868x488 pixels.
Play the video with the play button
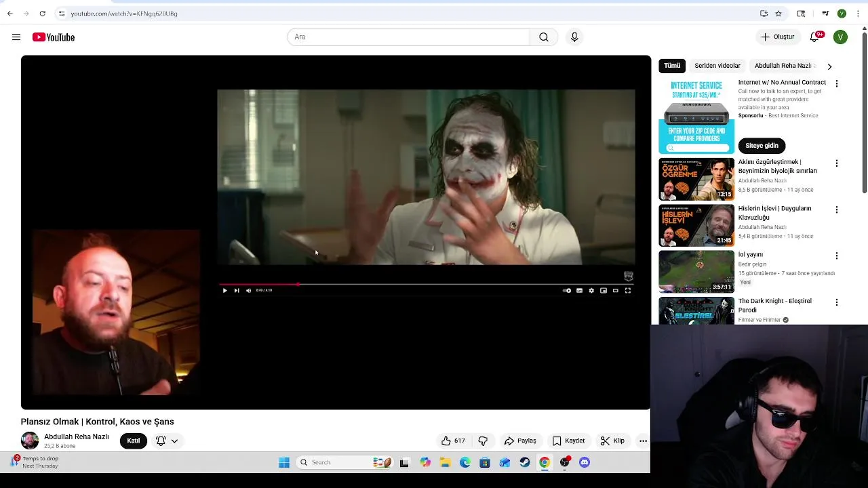pyautogui.click(x=224, y=290)
